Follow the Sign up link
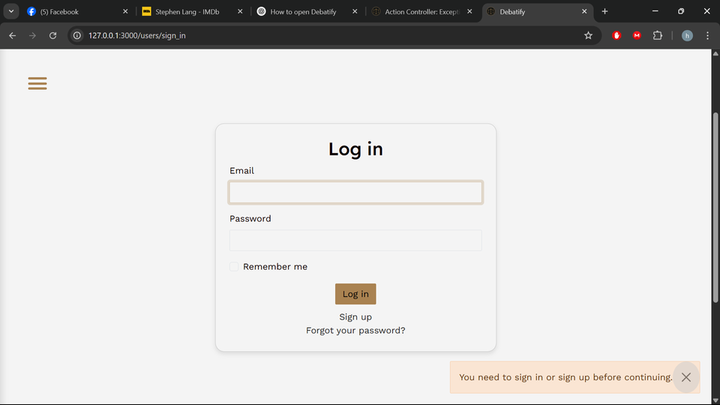This screenshot has height=405, width=720. point(355,317)
